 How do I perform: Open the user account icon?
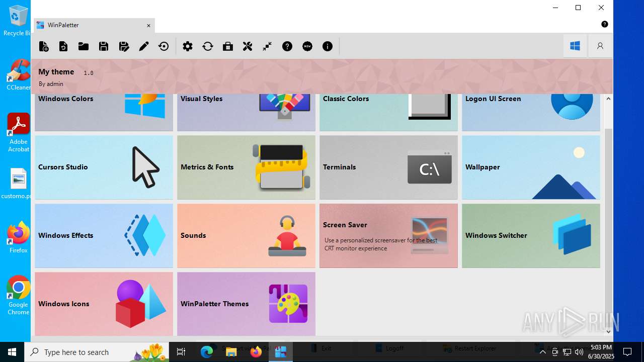600,46
